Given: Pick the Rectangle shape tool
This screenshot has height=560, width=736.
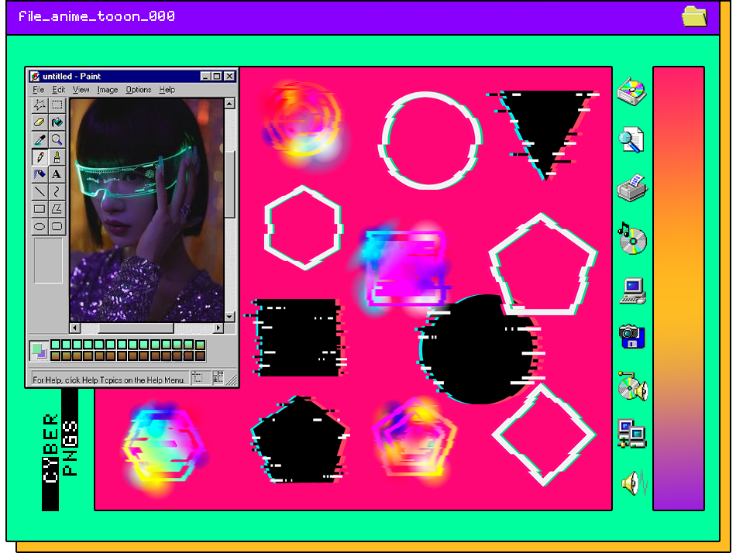Looking at the screenshot, I should [40, 209].
